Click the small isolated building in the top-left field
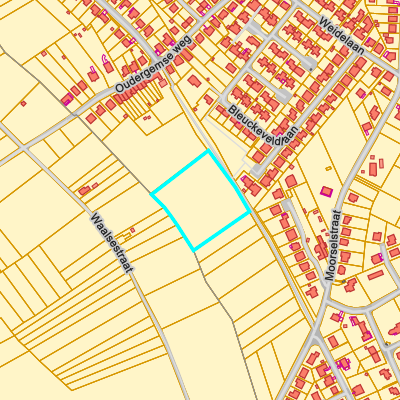The image size is (400, 400). coord(23,103)
